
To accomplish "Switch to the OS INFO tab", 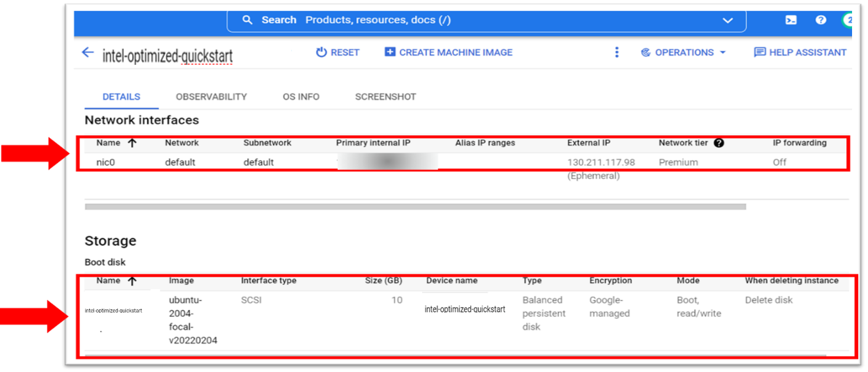I will point(301,97).
